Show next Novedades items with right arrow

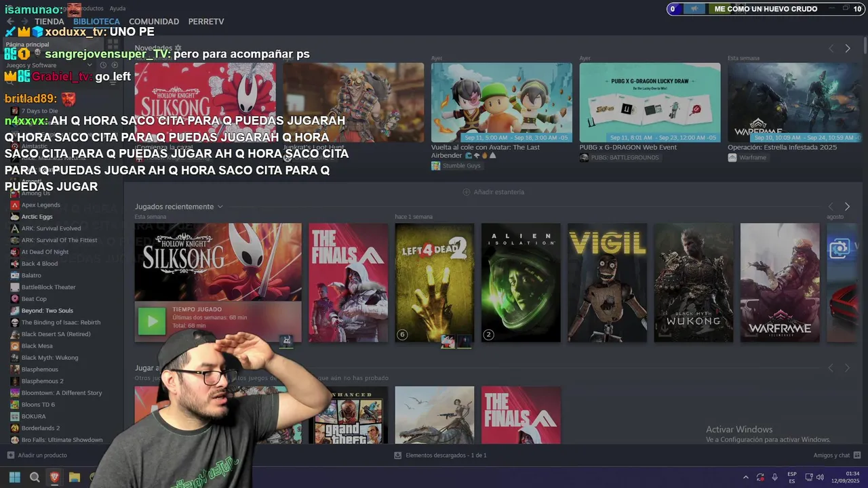[x=847, y=48]
